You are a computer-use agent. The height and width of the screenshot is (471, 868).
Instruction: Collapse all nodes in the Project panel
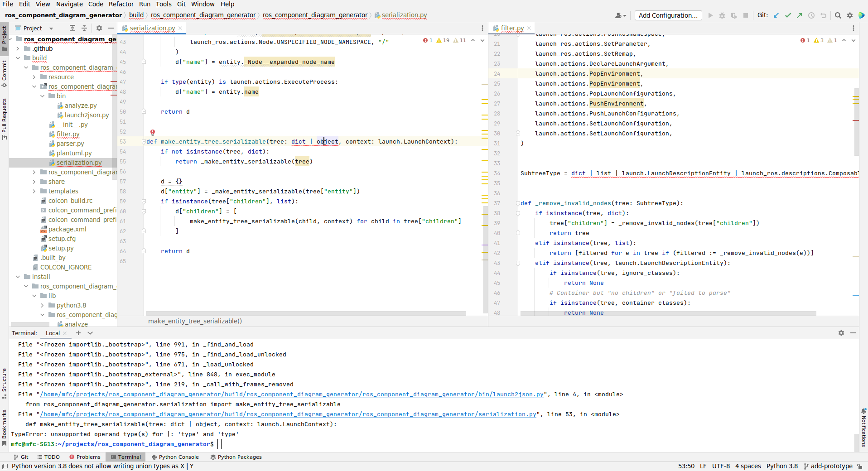(x=84, y=28)
